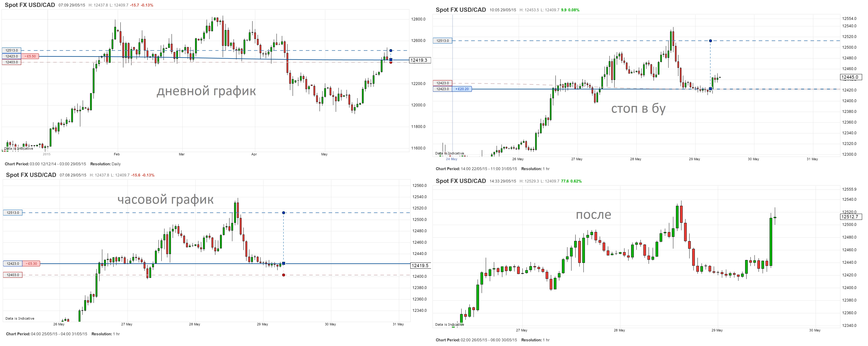Screen dimensions: 868x346
Task: Click the "14:33 29/05/15" timestamp
Action: point(503,181)
